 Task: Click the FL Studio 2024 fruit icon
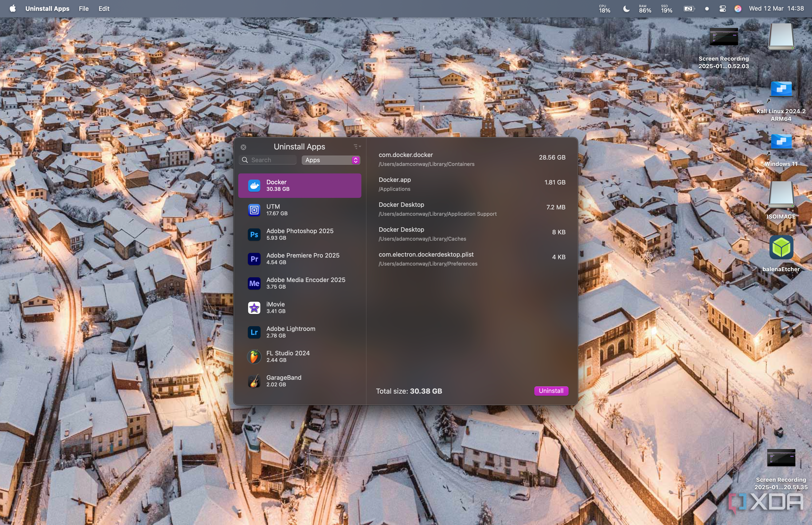click(254, 356)
